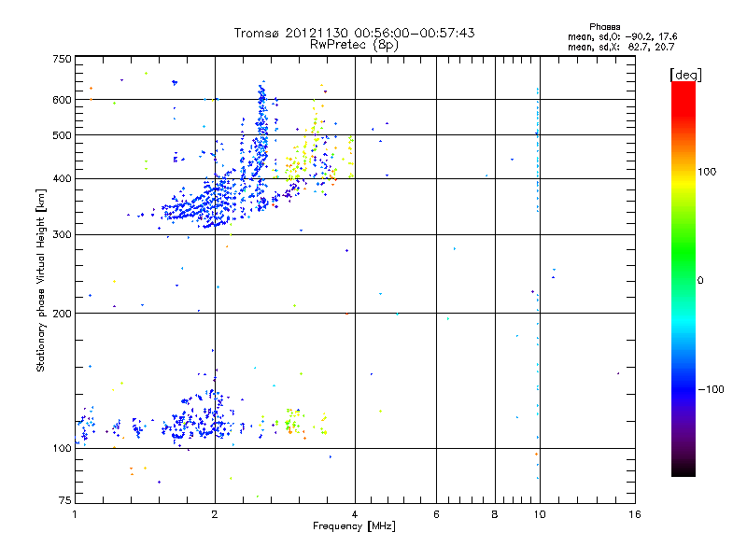Click the 'Phases' header text

[604, 27]
